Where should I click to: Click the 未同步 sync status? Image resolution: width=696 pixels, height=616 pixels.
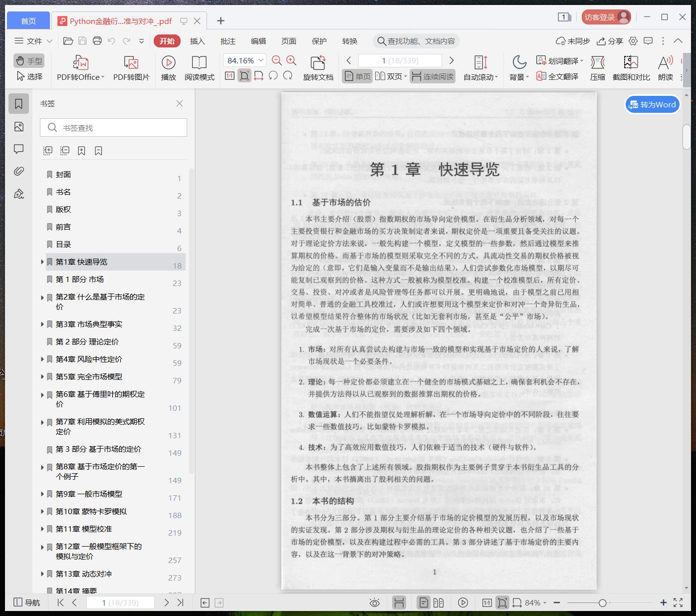pyautogui.click(x=573, y=41)
